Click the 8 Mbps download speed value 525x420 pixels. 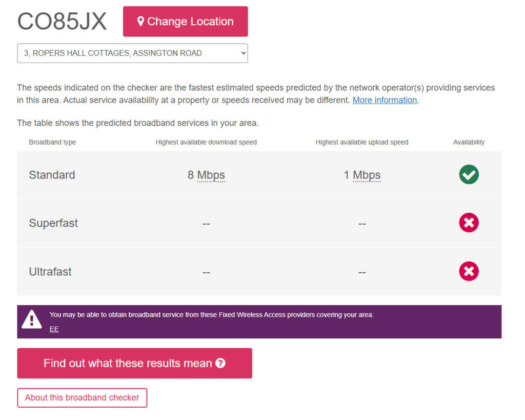[206, 175]
